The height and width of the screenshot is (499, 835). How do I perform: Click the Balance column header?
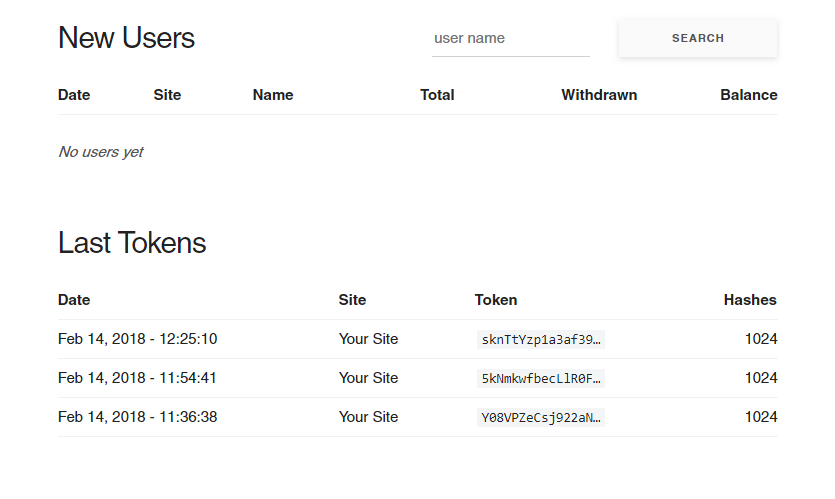tap(748, 95)
